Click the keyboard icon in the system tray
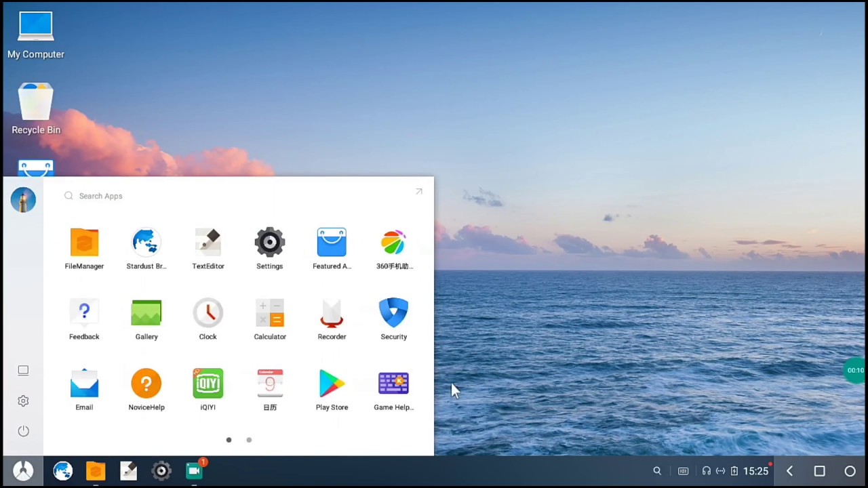This screenshot has width=868, height=488. point(684,471)
